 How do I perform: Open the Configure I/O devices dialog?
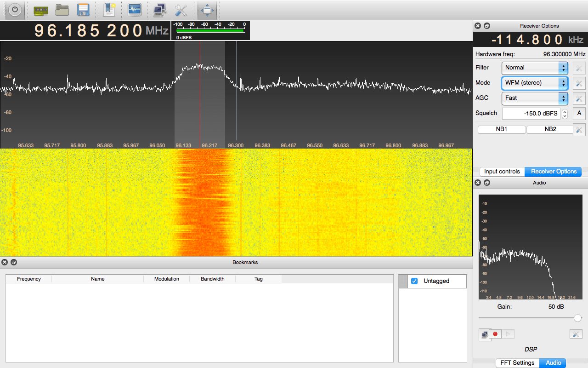(40, 10)
